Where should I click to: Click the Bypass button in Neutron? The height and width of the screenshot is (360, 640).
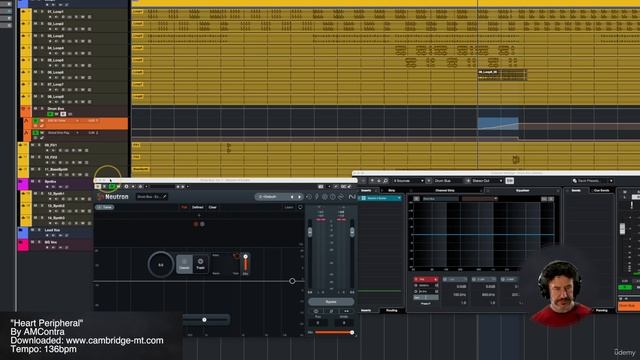[x=331, y=302]
